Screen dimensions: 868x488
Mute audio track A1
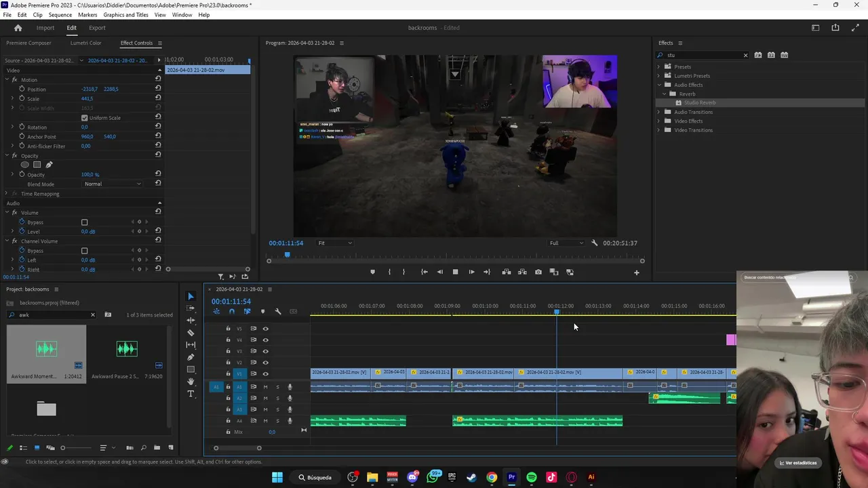(265, 387)
